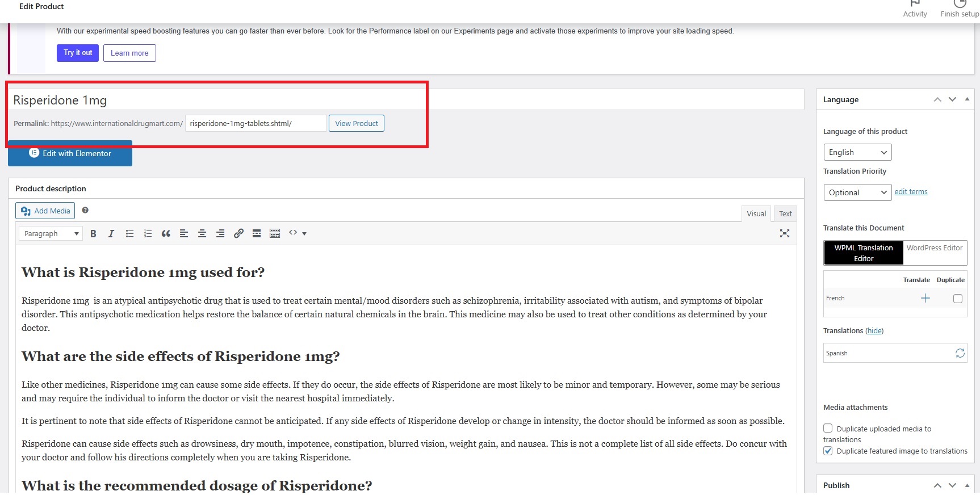Image resolution: width=980 pixels, height=495 pixels.
Task: Toggle italic formatting in editor toolbar
Action: point(111,233)
